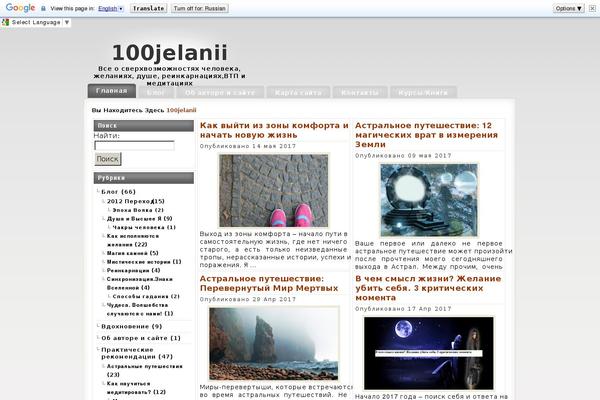The width and height of the screenshot is (600, 400).
Task: Open the Об авторе и сайте (1) category
Action: pyautogui.click(x=140, y=338)
